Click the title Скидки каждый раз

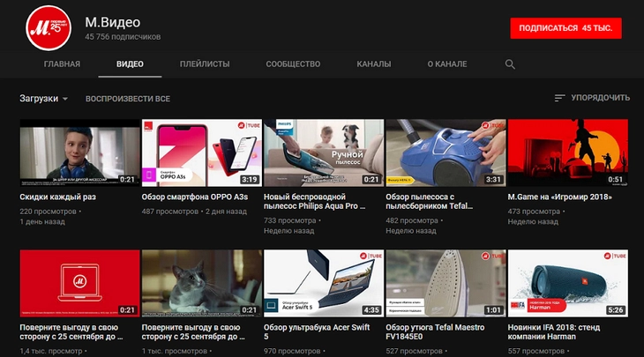(57, 197)
